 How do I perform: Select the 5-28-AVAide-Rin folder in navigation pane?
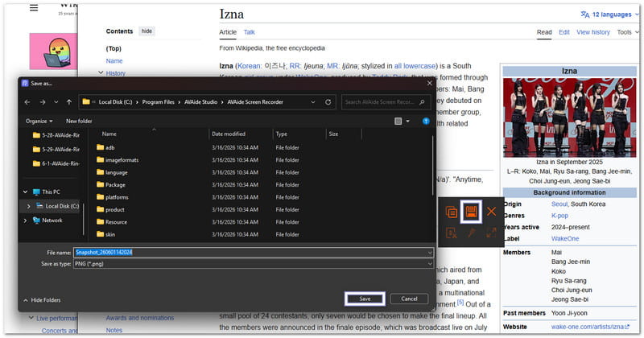coord(56,135)
